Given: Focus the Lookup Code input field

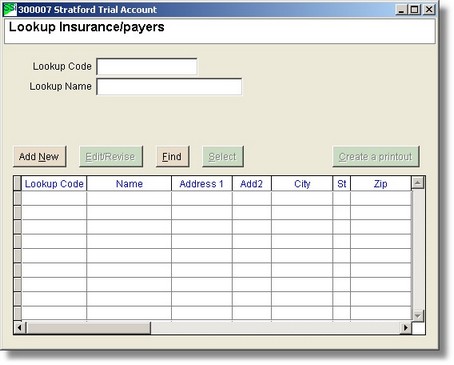Looking at the screenshot, I should point(147,67).
